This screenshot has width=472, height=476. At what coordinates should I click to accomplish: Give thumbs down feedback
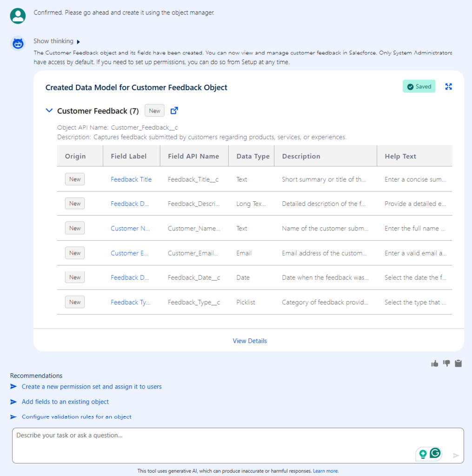pos(446,364)
